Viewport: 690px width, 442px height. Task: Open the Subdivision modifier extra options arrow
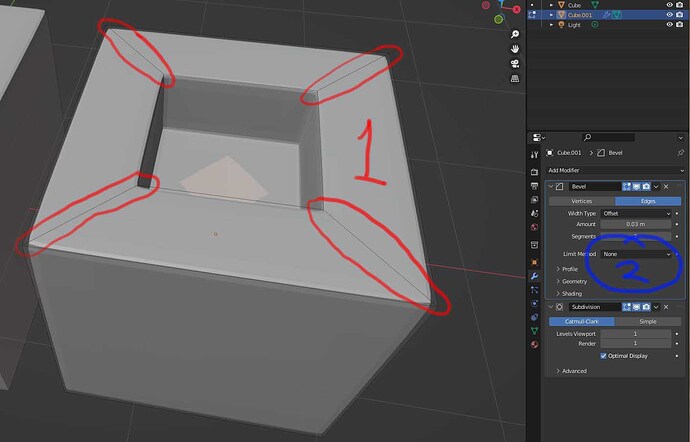[656, 307]
